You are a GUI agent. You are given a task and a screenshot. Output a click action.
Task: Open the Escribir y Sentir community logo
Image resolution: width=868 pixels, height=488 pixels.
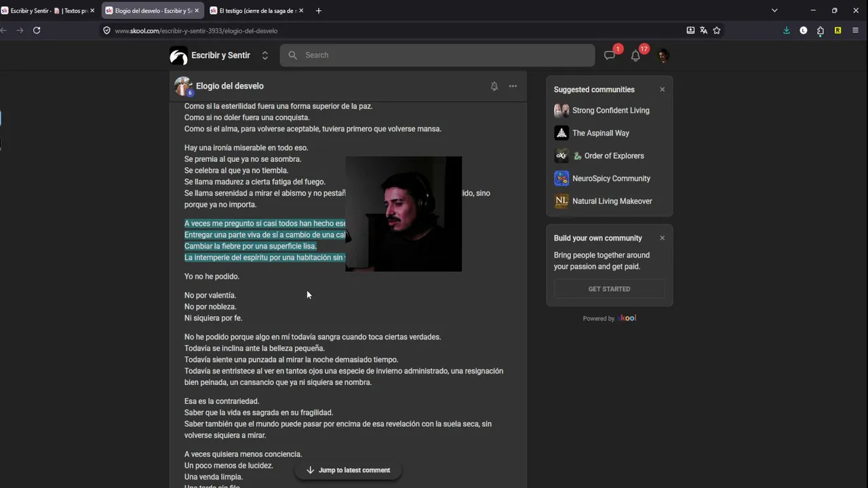click(178, 56)
